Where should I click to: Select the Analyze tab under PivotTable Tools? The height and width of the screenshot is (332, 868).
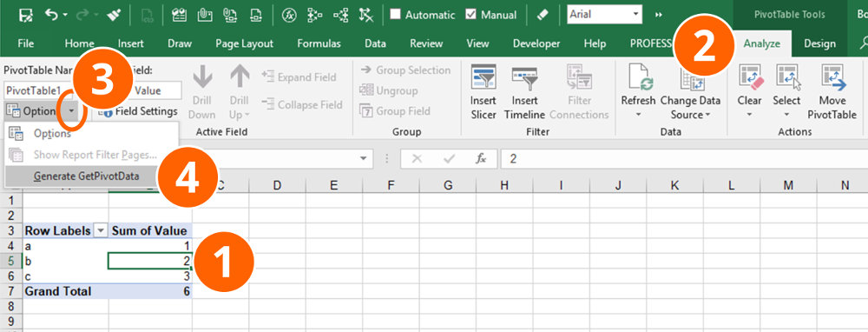pos(762,43)
